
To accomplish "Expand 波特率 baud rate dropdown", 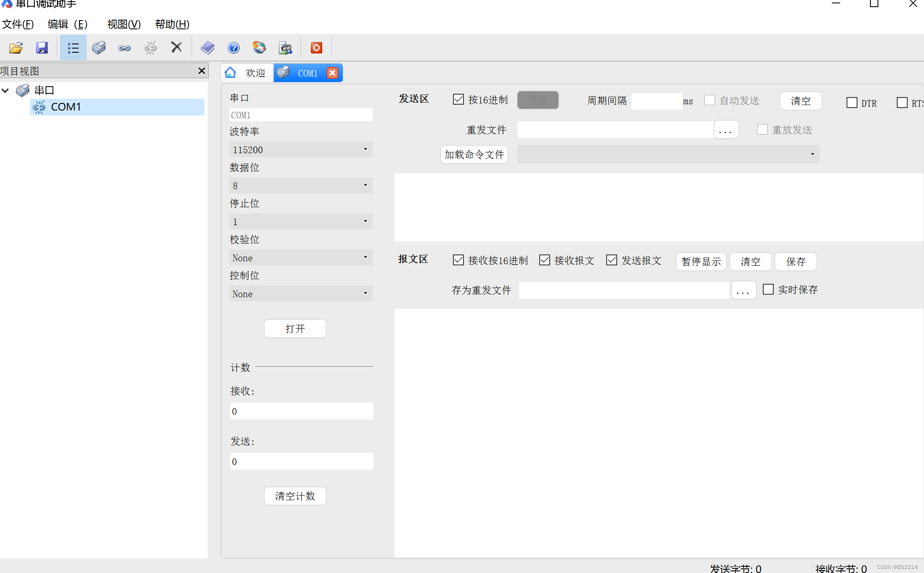I will click(x=365, y=149).
